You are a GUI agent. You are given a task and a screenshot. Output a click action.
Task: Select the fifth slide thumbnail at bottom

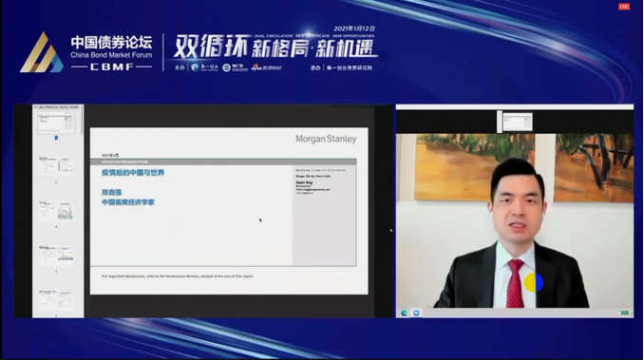coord(56,300)
